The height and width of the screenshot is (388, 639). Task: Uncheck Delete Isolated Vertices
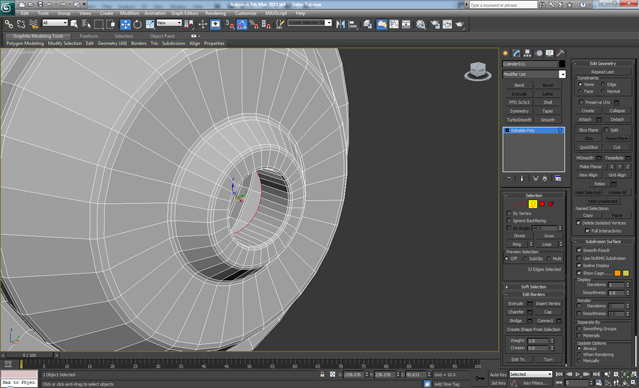coord(578,223)
